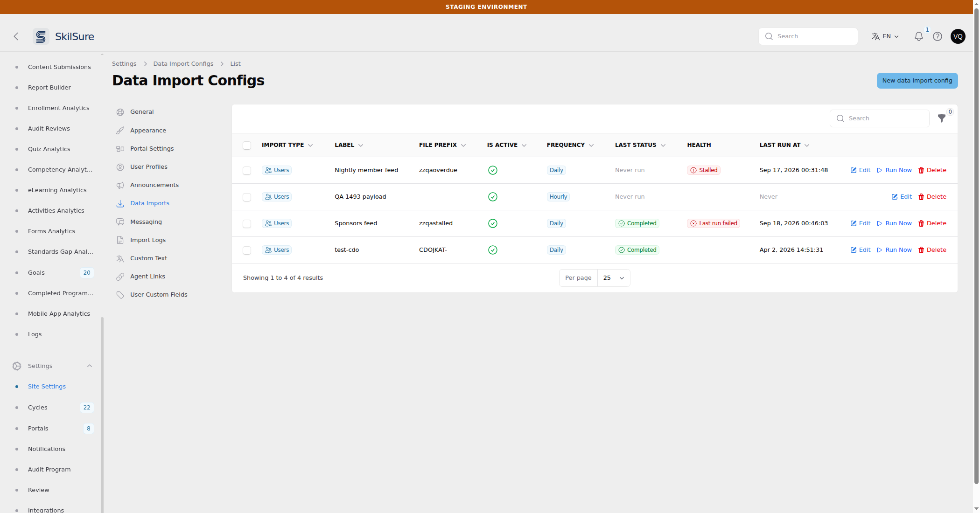Open Site Settings in the sidebar

pos(47,387)
